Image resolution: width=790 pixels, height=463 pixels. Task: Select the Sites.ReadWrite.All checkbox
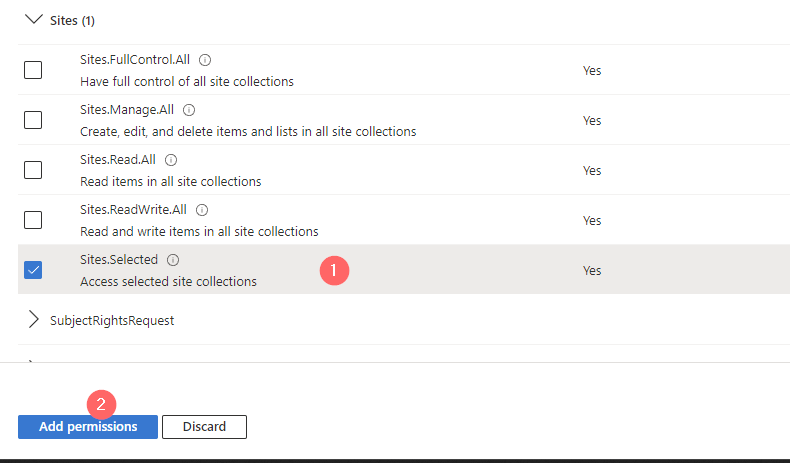[x=33, y=220]
